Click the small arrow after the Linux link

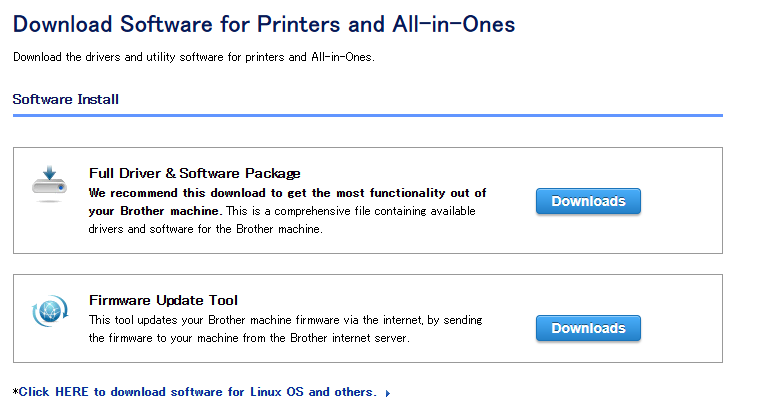[388, 393]
